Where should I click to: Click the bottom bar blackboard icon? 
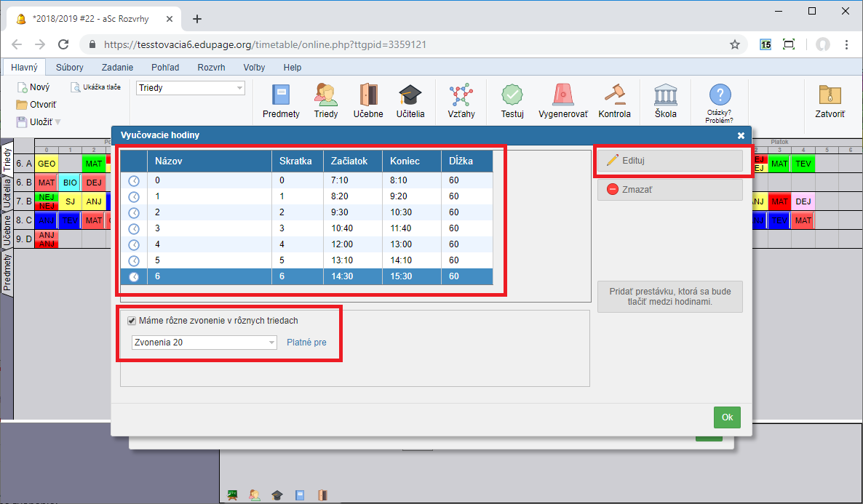point(232,495)
